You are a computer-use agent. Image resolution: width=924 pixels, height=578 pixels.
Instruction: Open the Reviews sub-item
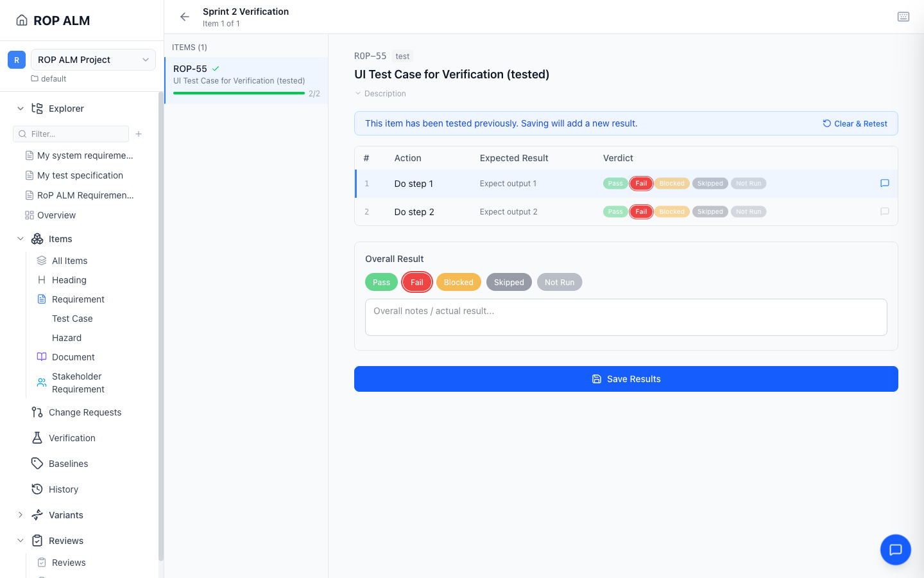(69, 563)
